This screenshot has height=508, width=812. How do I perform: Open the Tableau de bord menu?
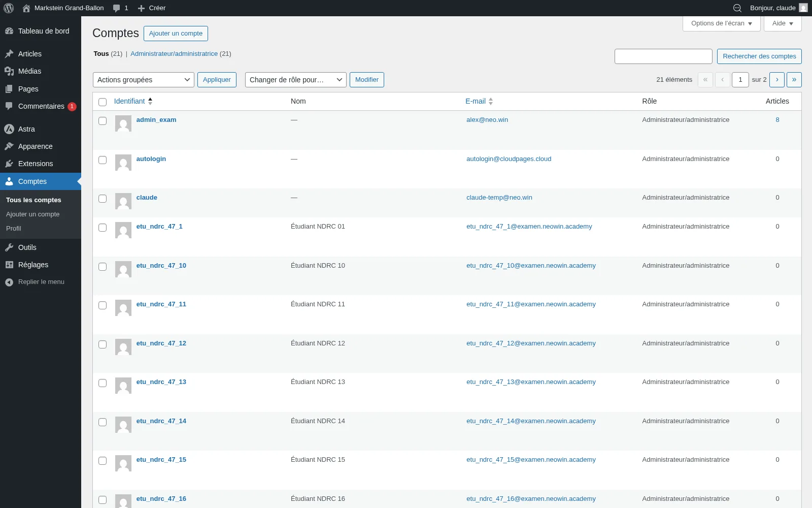click(41, 31)
